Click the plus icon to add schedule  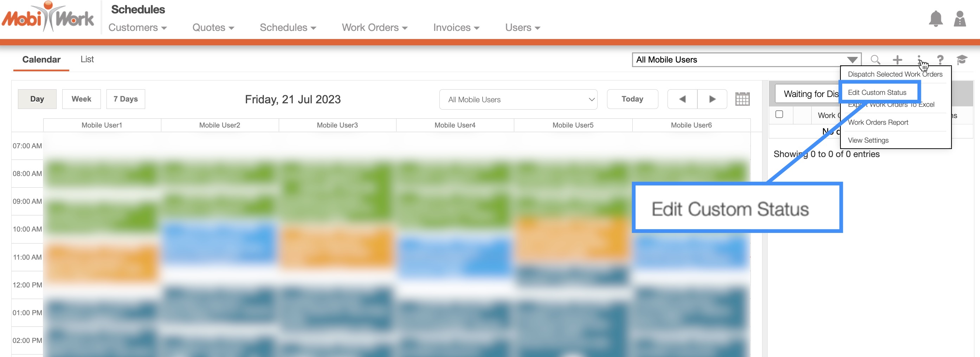[x=897, y=60]
